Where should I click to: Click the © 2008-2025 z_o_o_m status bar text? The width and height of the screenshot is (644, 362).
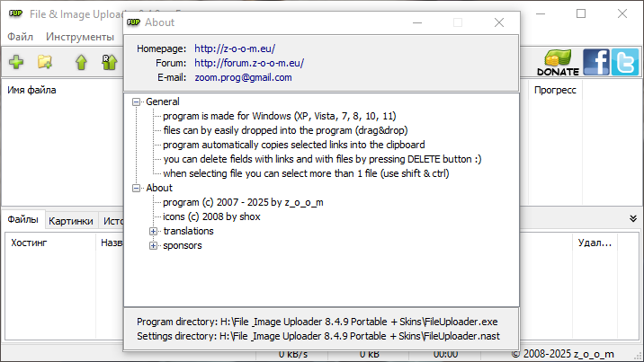pos(563,354)
